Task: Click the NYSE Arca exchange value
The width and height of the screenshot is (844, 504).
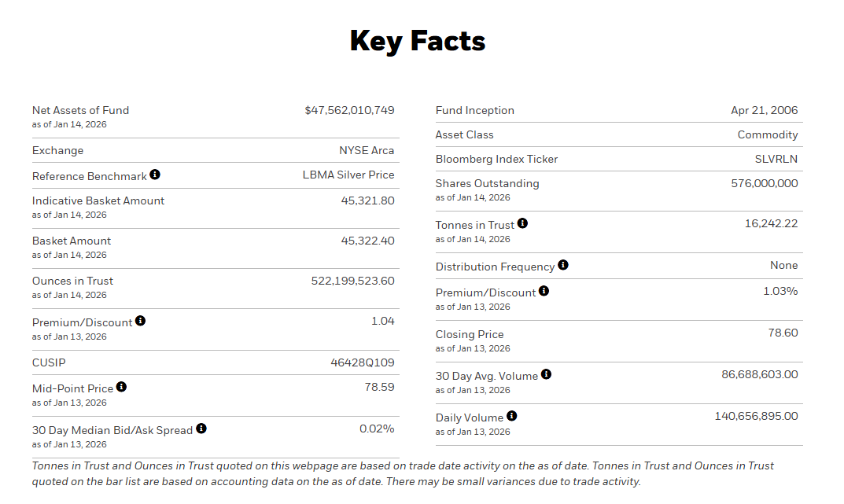Action: tap(367, 150)
